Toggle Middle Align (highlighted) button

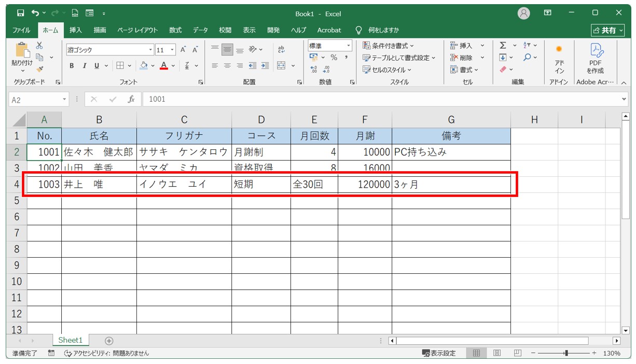tap(227, 50)
